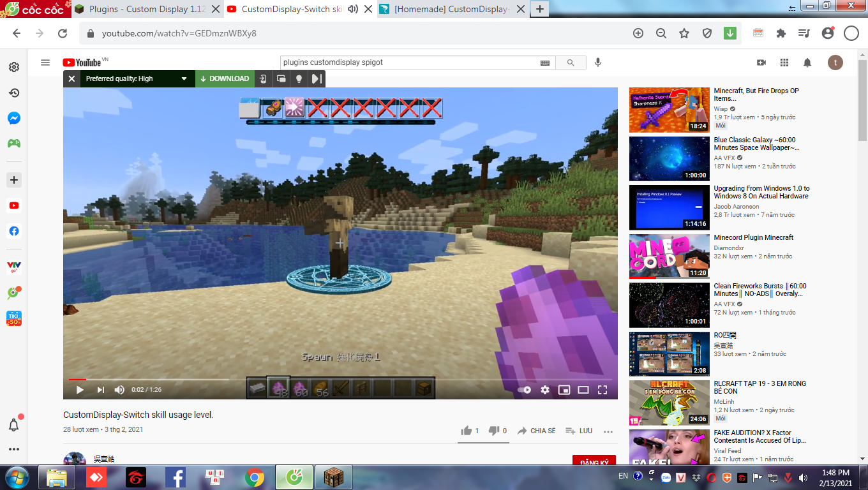
Task: Open browsing history in the sidebar
Action: (14, 93)
